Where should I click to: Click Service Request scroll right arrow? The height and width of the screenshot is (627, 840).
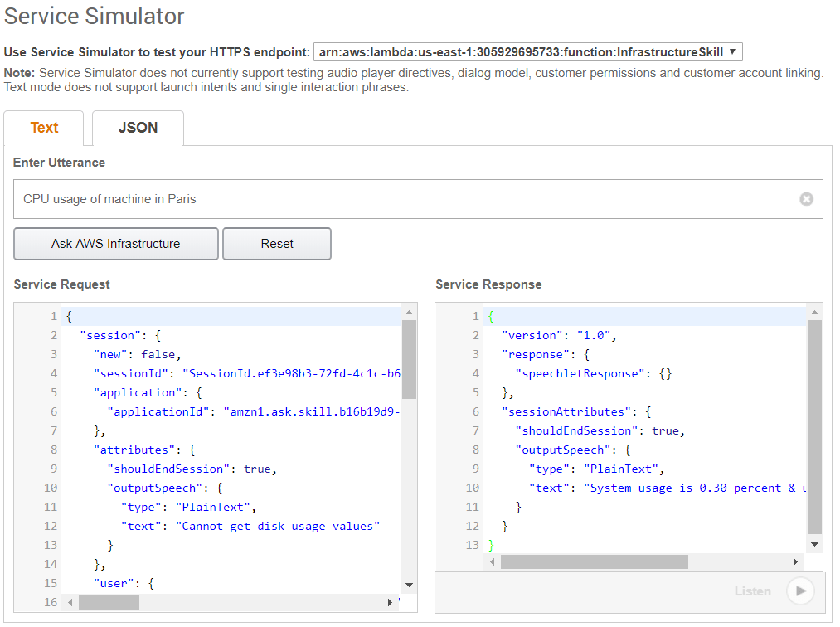coord(391,602)
